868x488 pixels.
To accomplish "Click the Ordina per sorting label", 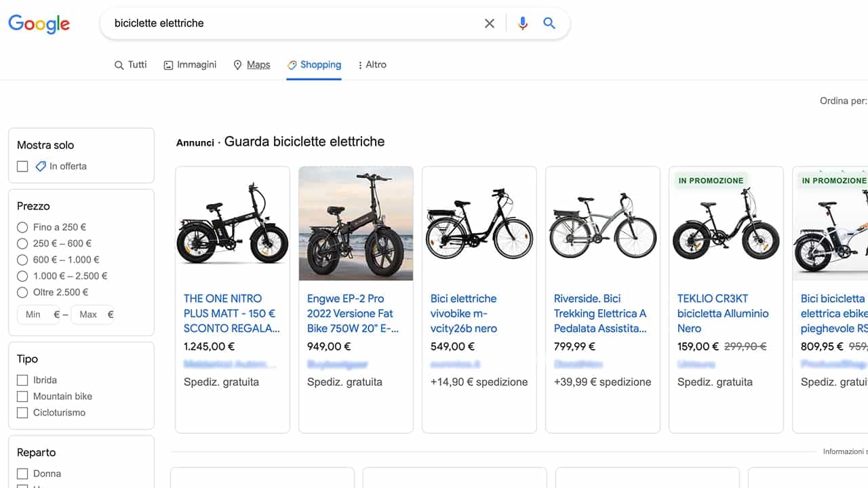I will pyautogui.click(x=844, y=101).
